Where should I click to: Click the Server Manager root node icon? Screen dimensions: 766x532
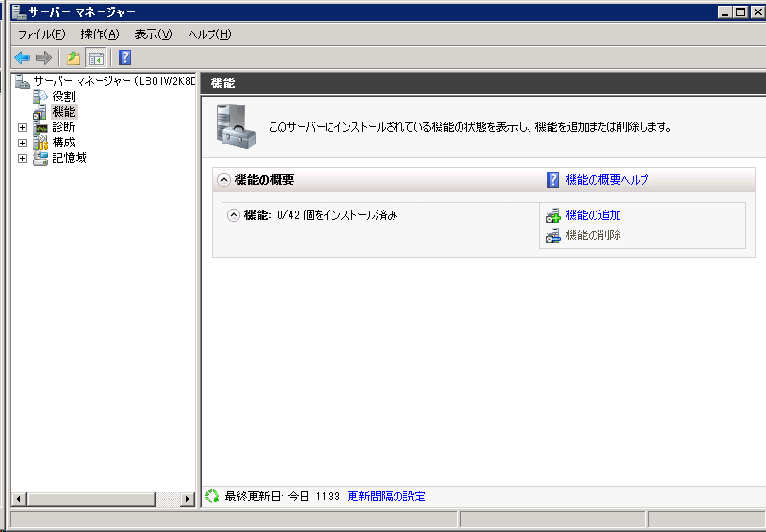point(22,81)
